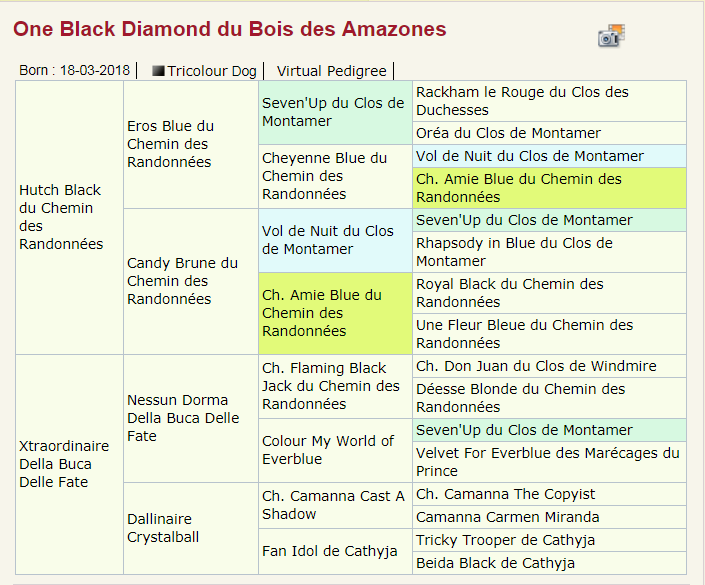Select Ch. Camanna Cast A Shadow
Viewport: 705px width, 585px height.
[x=333, y=505]
